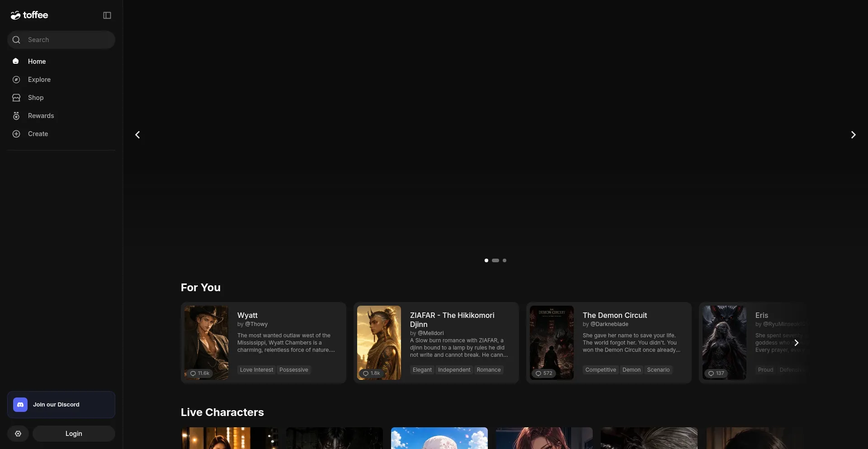Click the Shop storefront icon

pyautogui.click(x=16, y=98)
